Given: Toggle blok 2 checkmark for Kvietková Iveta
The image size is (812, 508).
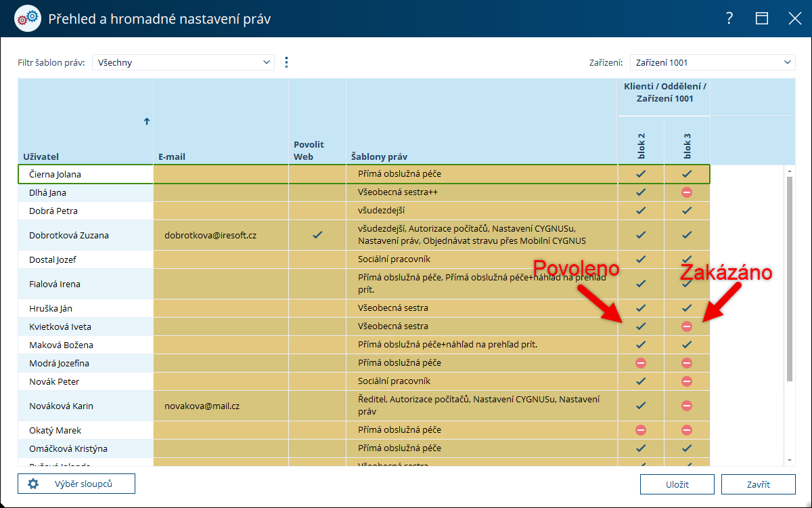Looking at the screenshot, I should (641, 326).
